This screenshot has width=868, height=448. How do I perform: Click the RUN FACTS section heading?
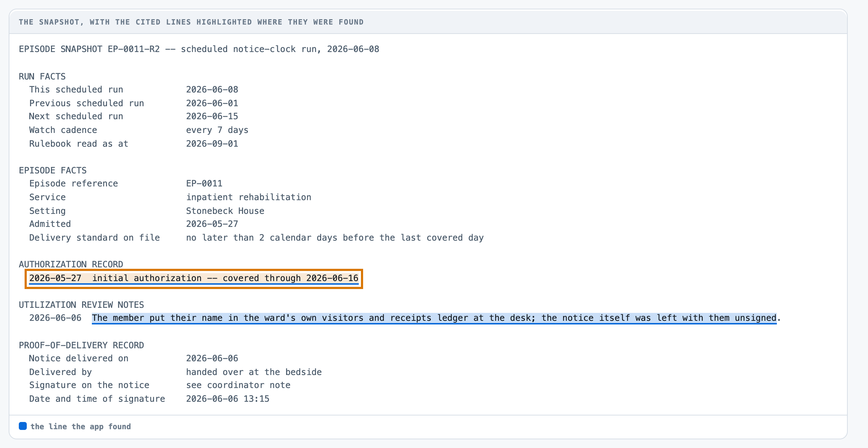coord(42,77)
